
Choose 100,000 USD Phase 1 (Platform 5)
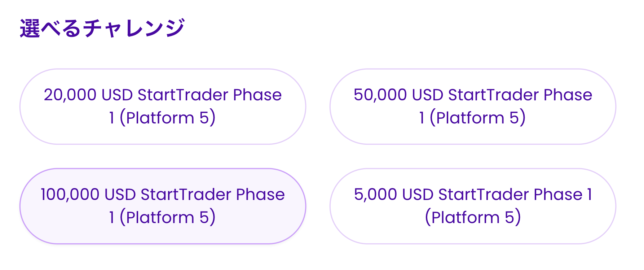click(163, 206)
